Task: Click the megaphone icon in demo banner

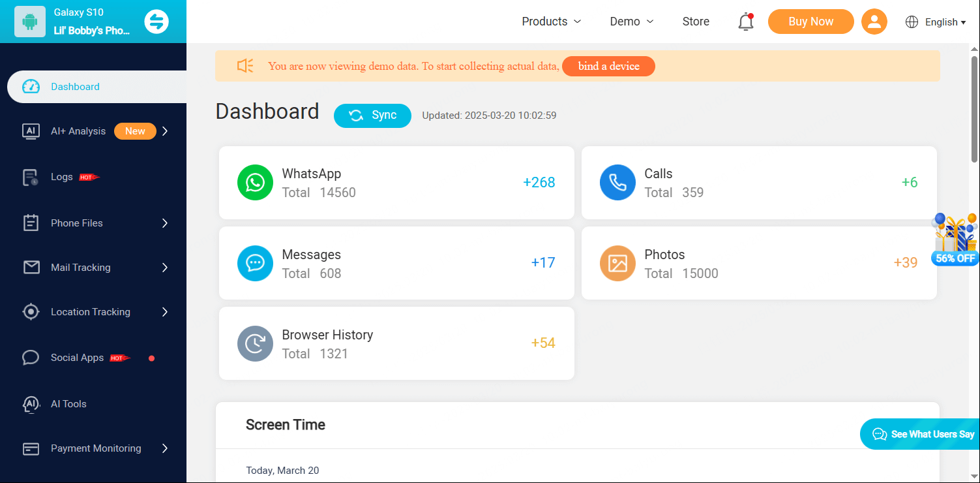Action: 245,66
